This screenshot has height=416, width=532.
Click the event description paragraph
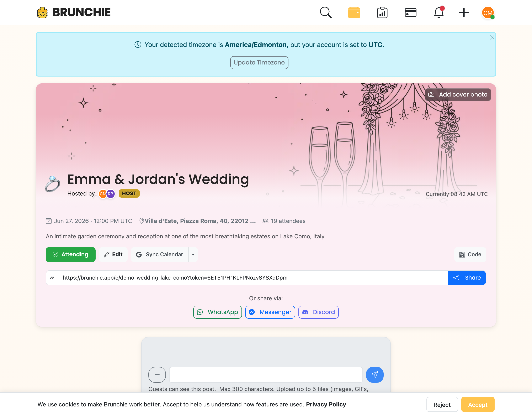tap(186, 236)
